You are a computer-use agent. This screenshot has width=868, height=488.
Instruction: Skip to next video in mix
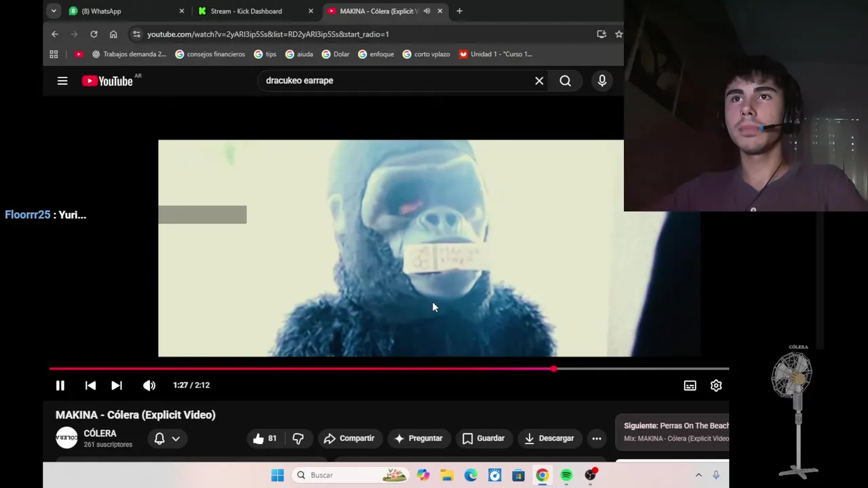(x=117, y=385)
